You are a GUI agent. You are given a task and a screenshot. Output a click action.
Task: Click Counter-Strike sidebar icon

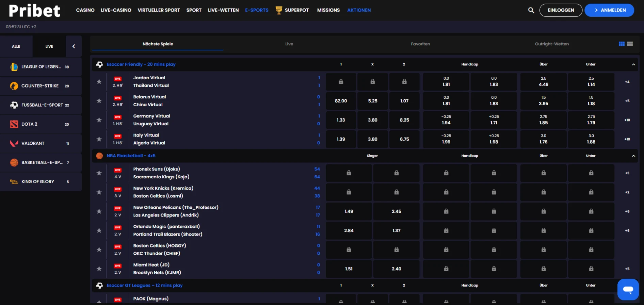[x=14, y=86]
